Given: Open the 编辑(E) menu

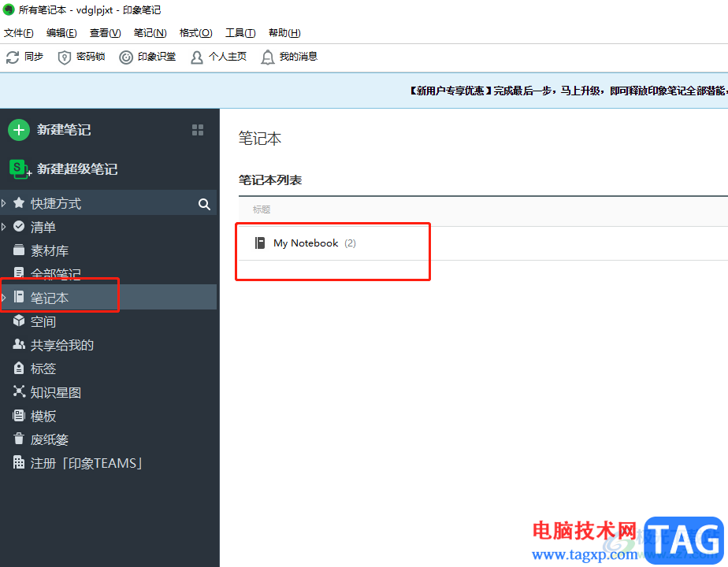Looking at the screenshot, I should 61,33.
